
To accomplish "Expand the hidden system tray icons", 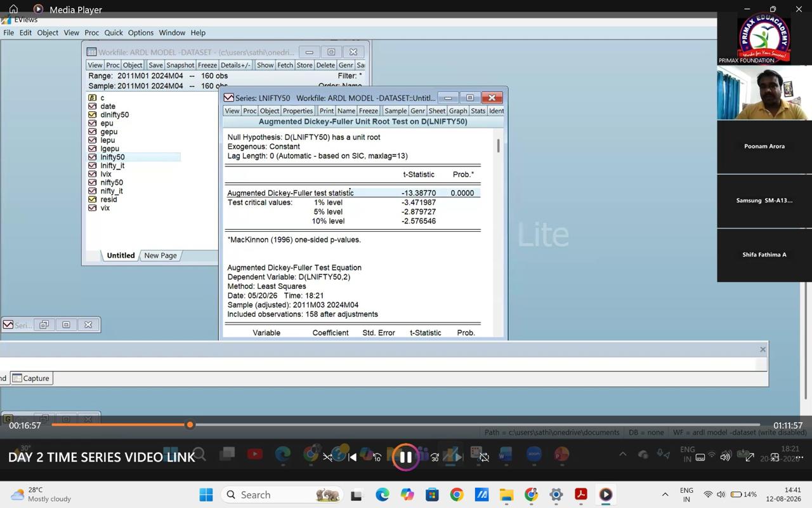I will click(665, 495).
